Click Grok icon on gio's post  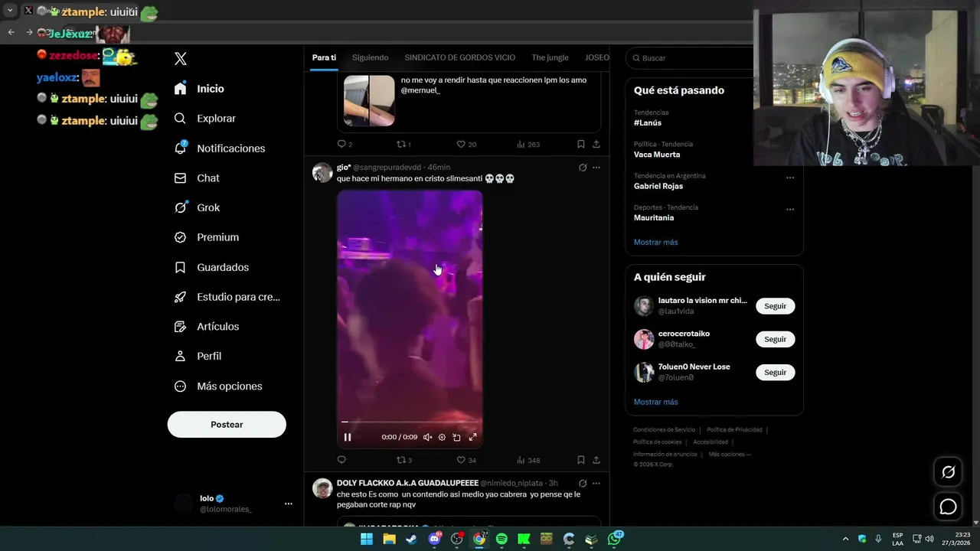[x=583, y=168]
